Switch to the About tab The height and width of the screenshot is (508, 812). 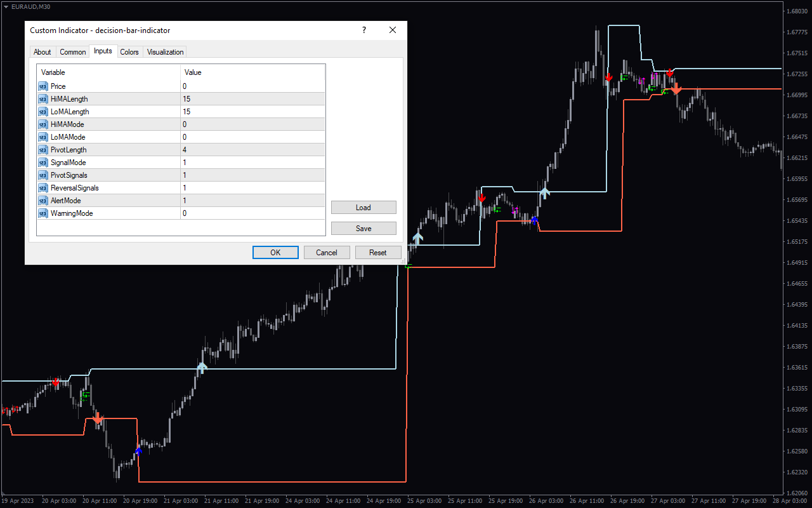pyautogui.click(x=43, y=52)
